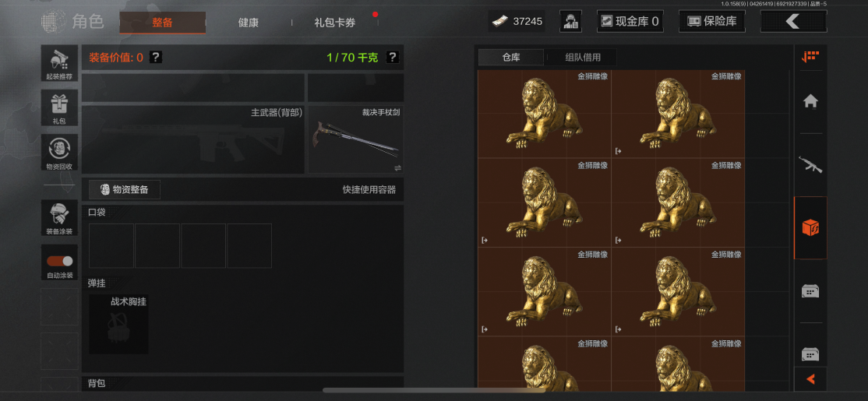Open the 礼包卡券 tab

335,23
